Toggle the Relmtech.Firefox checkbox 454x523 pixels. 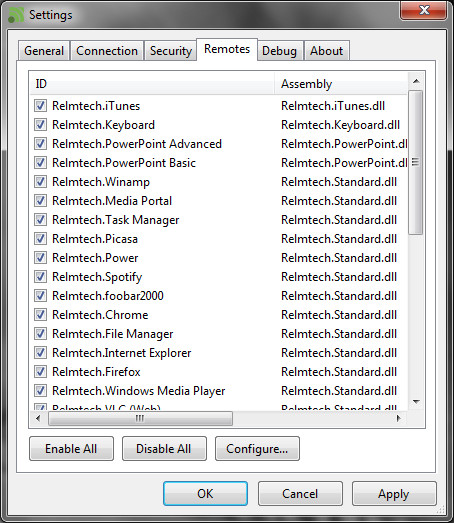[x=40, y=372]
